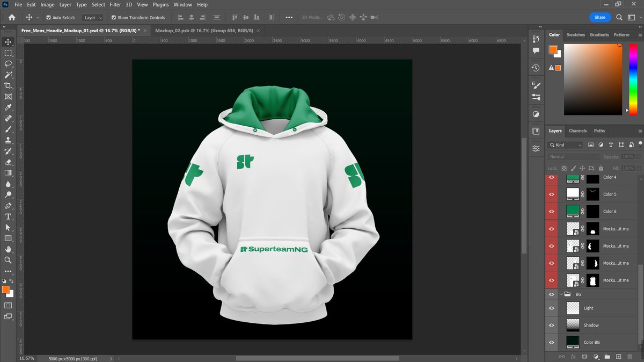The width and height of the screenshot is (644, 362).
Task: Click the layer effects fx icon
Action: tap(573, 357)
